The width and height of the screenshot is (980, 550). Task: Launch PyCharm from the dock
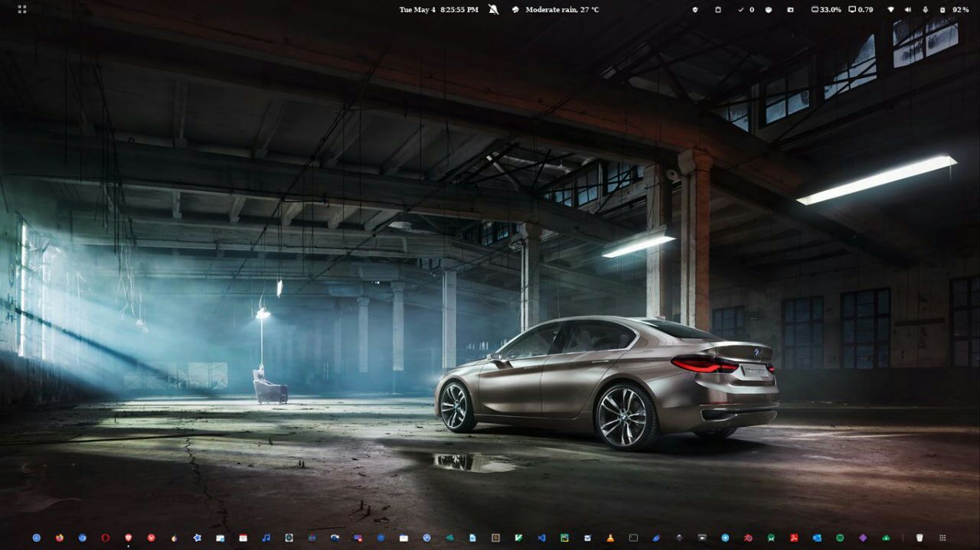coord(564,538)
